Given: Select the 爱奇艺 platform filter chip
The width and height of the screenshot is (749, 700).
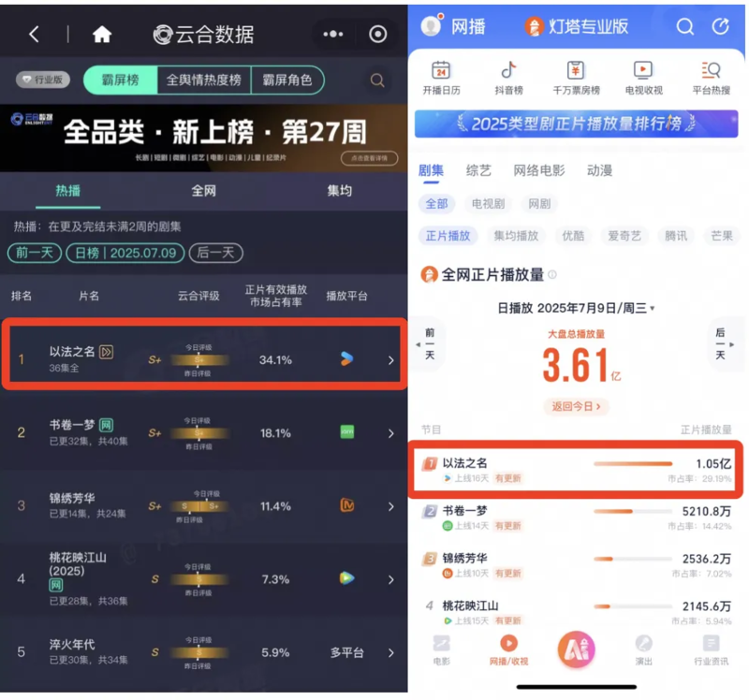Looking at the screenshot, I should click(624, 236).
